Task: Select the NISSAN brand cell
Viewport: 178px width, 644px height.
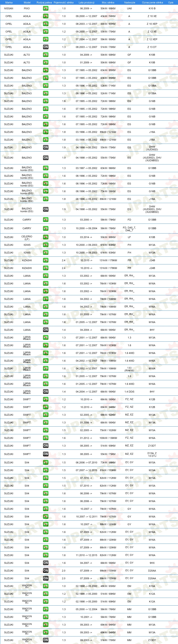Action: coord(9,8)
